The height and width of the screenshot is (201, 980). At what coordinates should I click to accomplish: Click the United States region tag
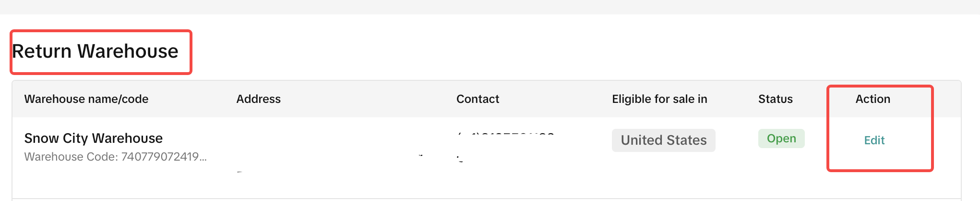[x=663, y=140]
